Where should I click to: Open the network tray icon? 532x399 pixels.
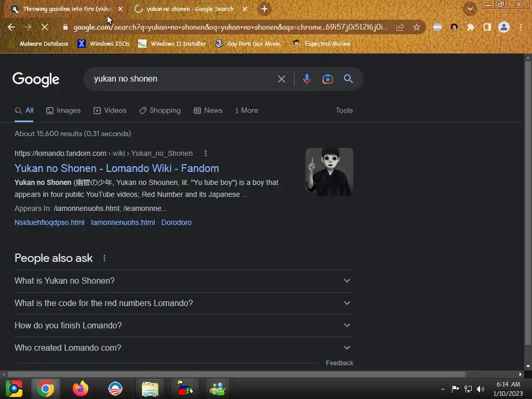click(468, 389)
